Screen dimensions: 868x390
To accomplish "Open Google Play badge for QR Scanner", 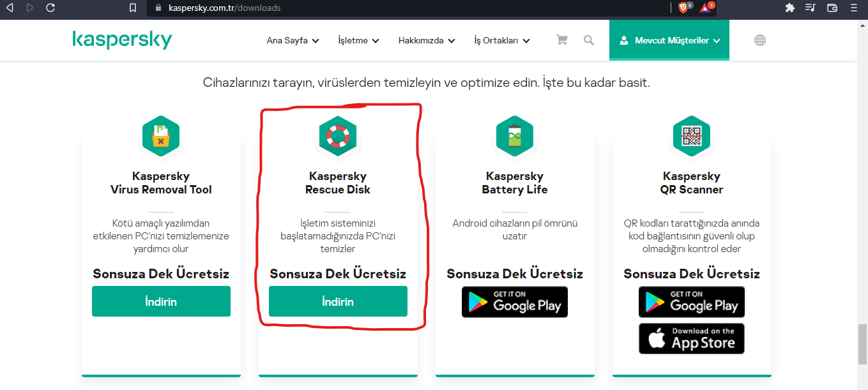I will pos(692,302).
